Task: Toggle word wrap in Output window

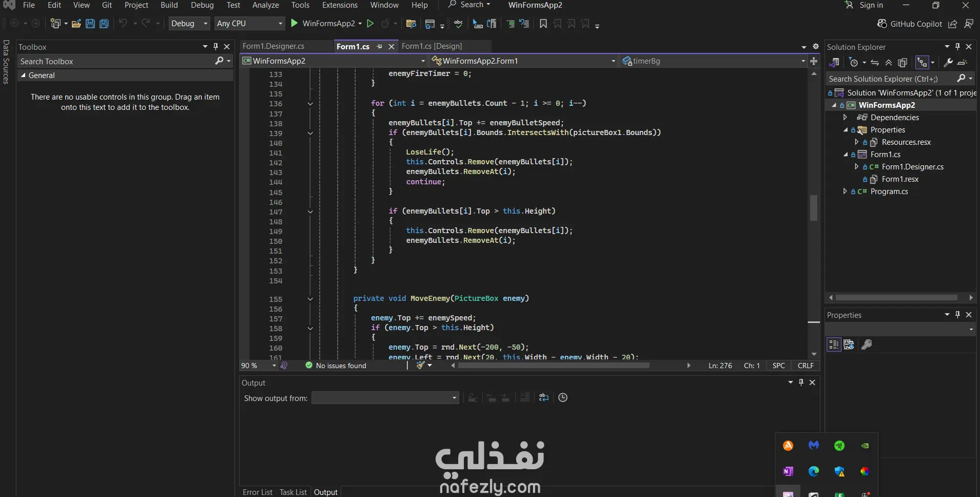Action: (544, 397)
